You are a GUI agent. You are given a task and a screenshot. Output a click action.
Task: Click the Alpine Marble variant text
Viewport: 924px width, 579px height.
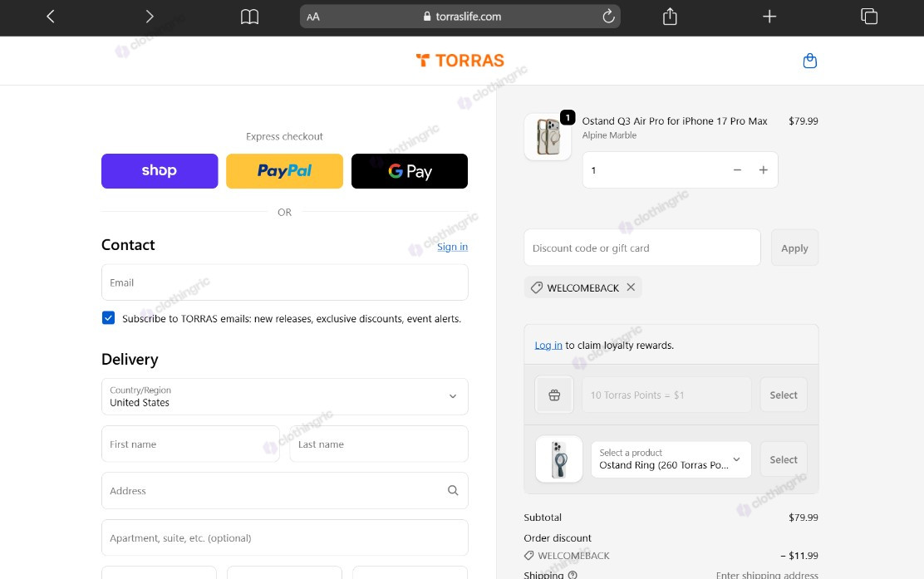coord(609,135)
